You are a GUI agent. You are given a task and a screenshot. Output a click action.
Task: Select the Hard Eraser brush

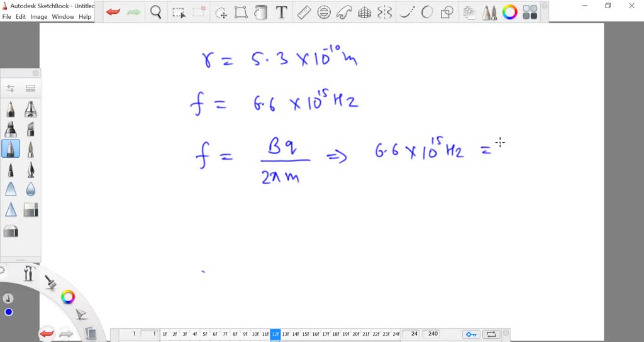coord(30,210)
